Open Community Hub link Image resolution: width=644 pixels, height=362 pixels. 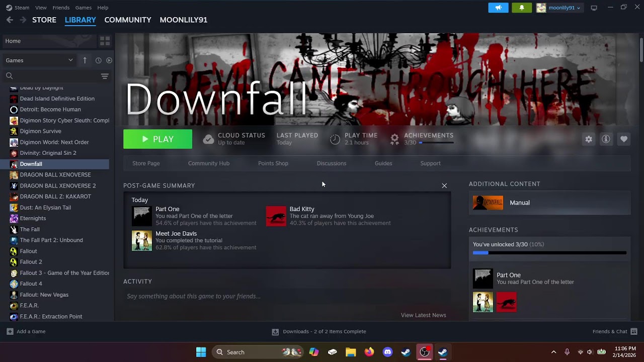coord(209,163)
